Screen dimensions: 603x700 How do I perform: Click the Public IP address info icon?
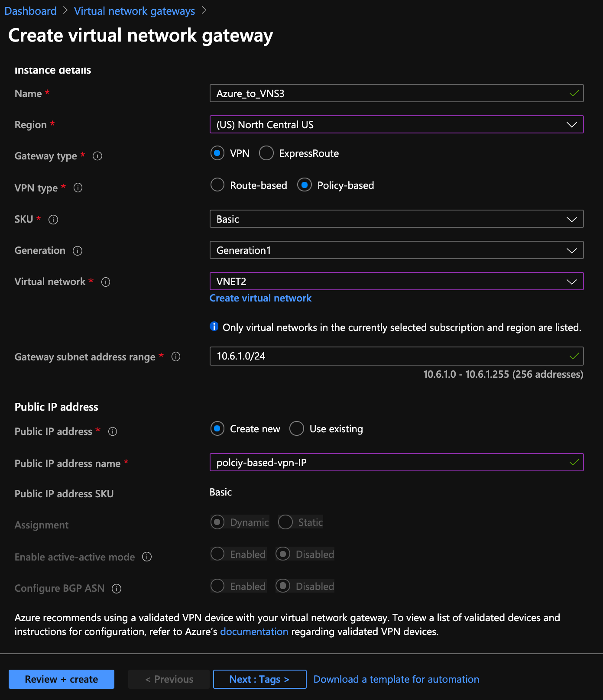click(113, 431)
